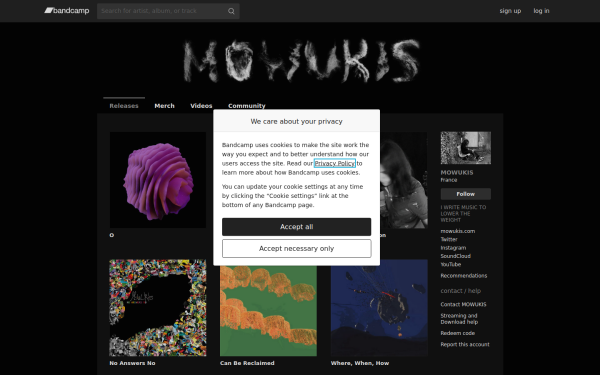Screen dimensions: 600x375
Task: Click Report this account link
Action: [465, 344]
